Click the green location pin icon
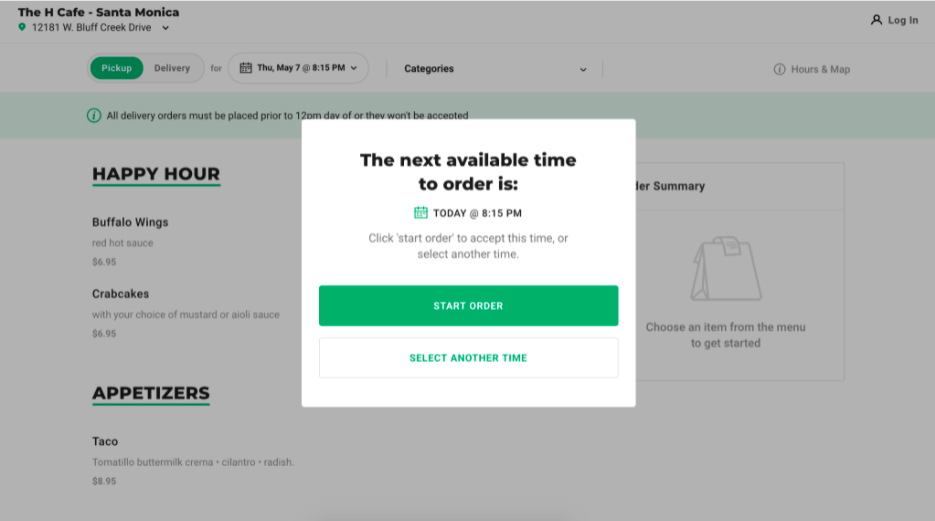 [x=22, y=28]
